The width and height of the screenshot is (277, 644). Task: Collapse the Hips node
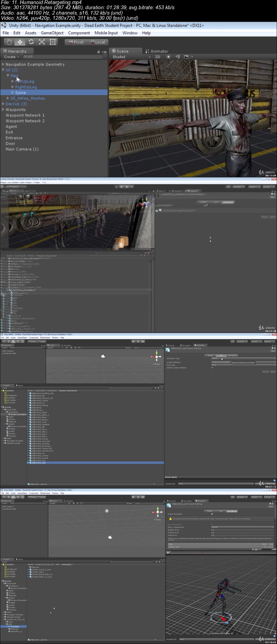click(8, 76)
